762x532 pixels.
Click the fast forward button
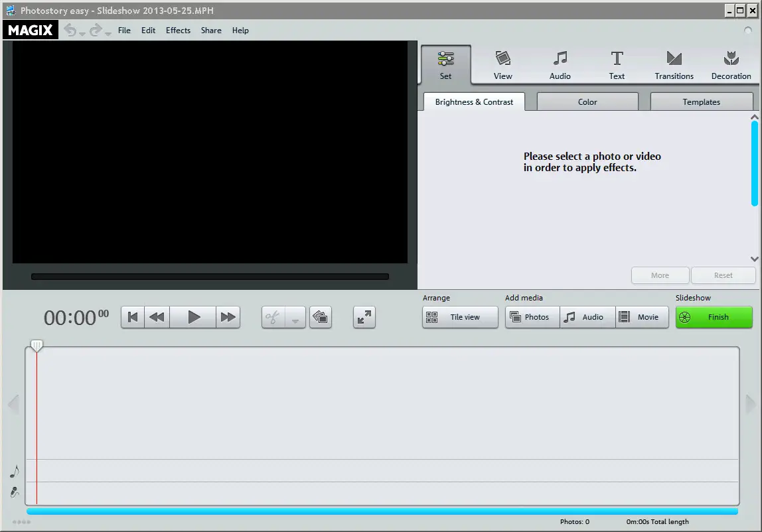(x=228, y=317)
